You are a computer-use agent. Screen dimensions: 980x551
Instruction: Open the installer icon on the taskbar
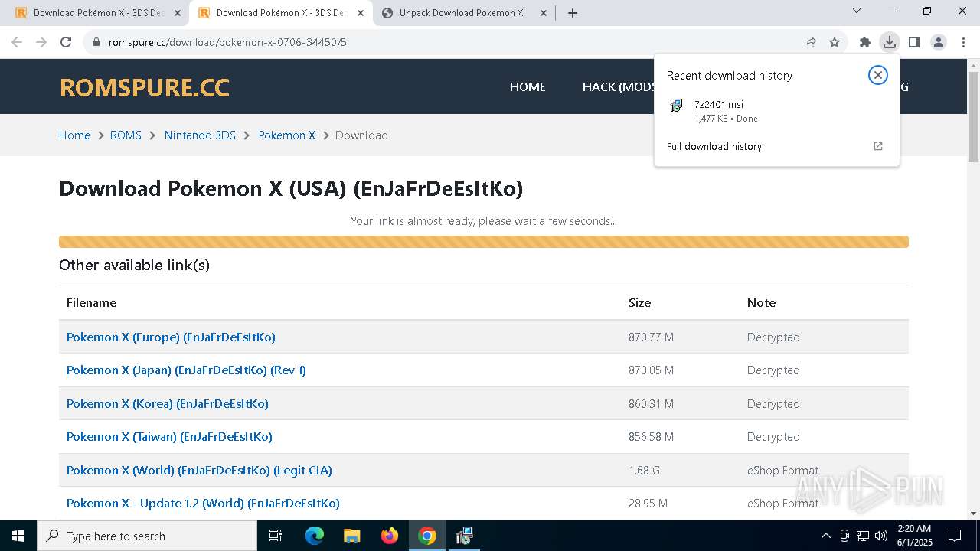(464, 536)
